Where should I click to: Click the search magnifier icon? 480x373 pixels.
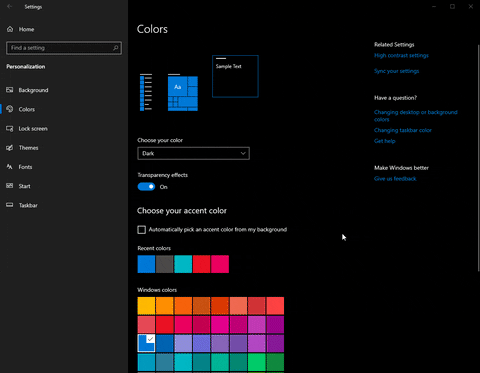point(115,48)
